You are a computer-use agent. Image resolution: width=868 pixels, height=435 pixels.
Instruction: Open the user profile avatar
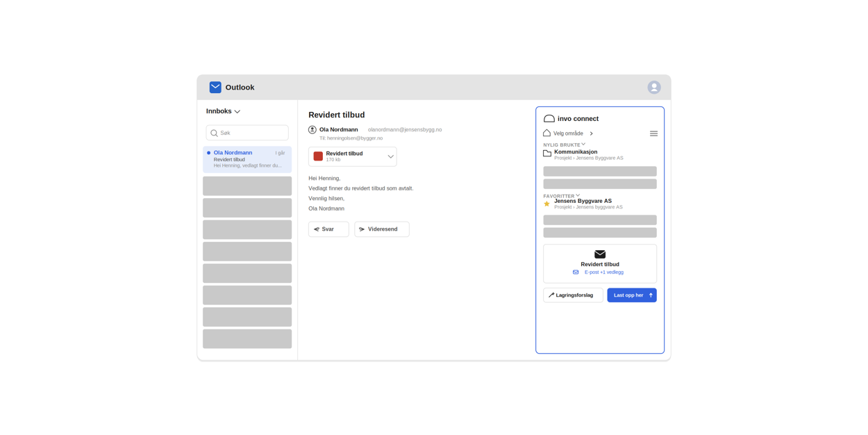coord(654,88)
